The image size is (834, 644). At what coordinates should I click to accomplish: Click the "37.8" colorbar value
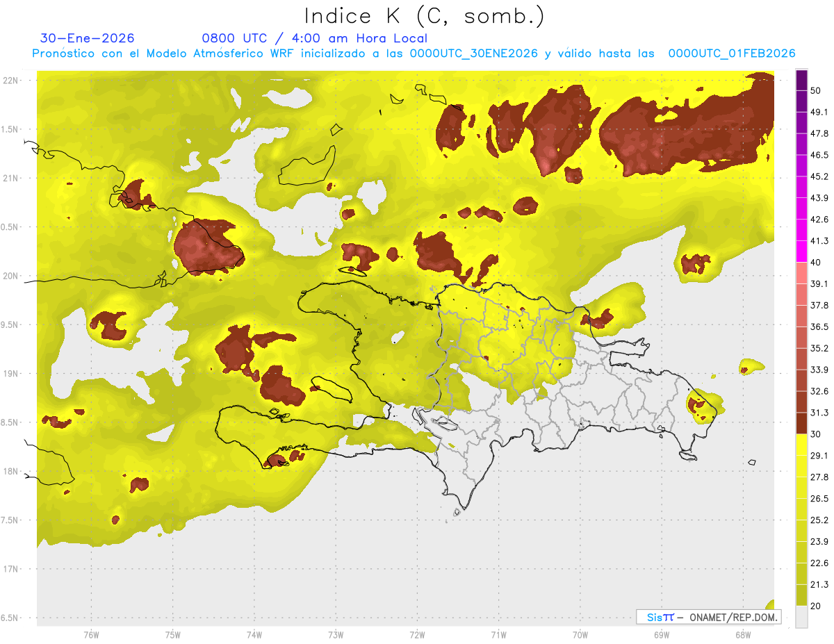click(x=819, y=305)
